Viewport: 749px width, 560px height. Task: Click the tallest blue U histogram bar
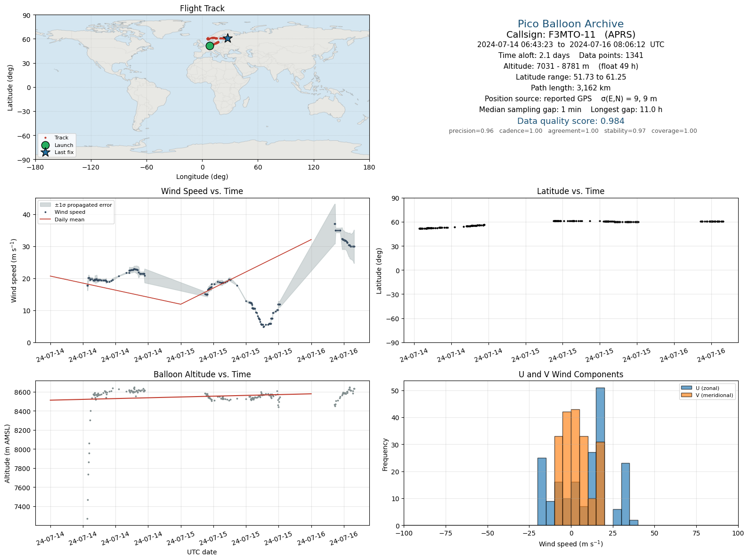pos(600,456)
